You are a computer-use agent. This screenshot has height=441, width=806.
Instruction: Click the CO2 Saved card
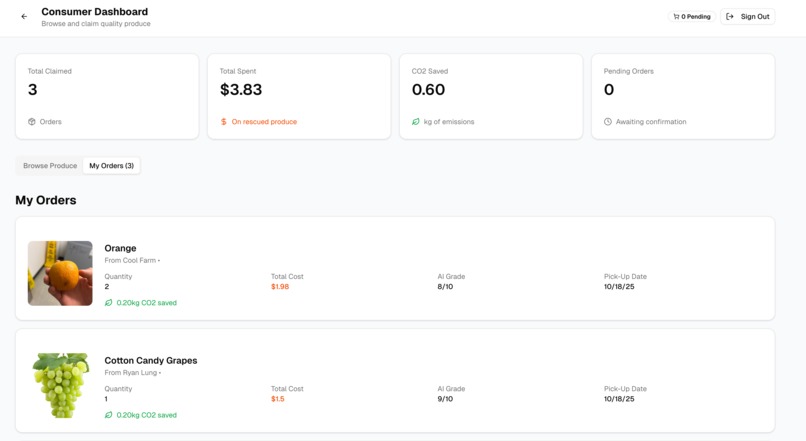pyautogui.click(x=491, y=97)
